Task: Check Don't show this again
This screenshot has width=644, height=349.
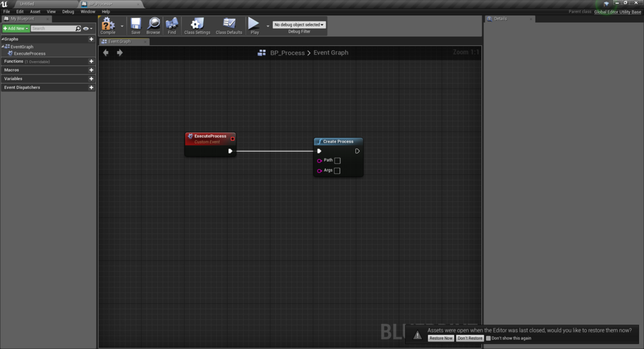Action: coord(488,338)
